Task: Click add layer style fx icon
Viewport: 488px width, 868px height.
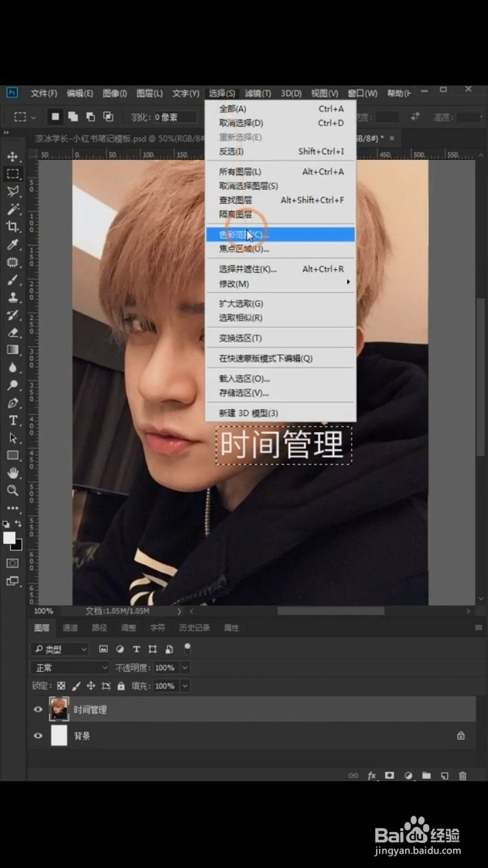Action: point(371,775)
